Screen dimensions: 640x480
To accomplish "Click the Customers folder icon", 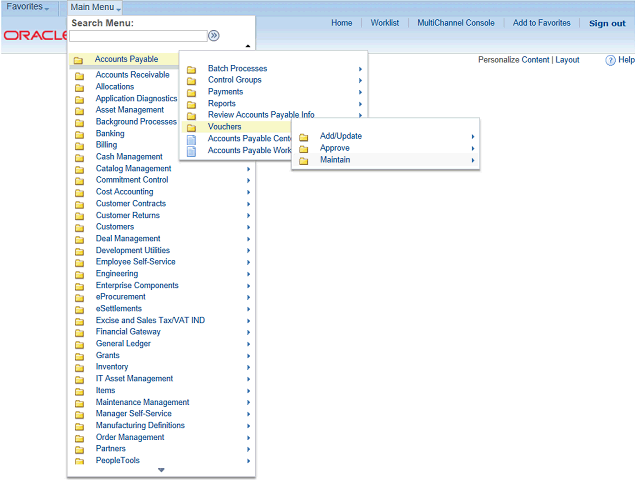I will [x=80, y=228].
